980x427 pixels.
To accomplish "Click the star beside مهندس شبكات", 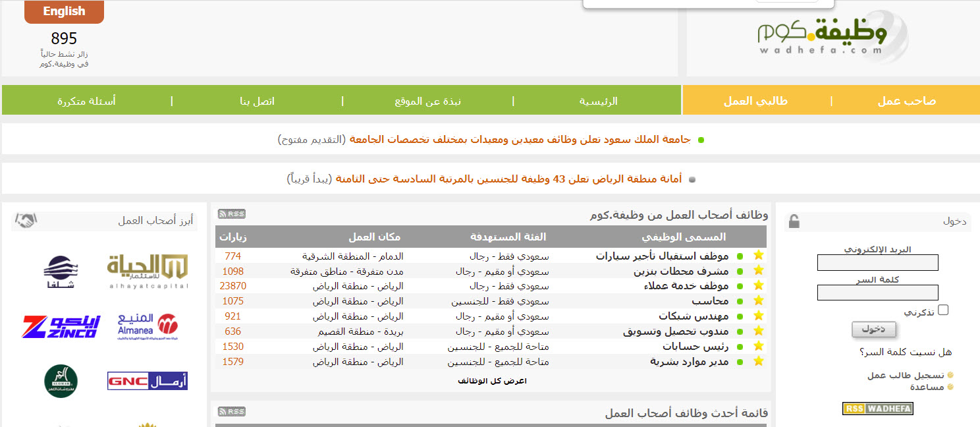I will pos(758,316).
